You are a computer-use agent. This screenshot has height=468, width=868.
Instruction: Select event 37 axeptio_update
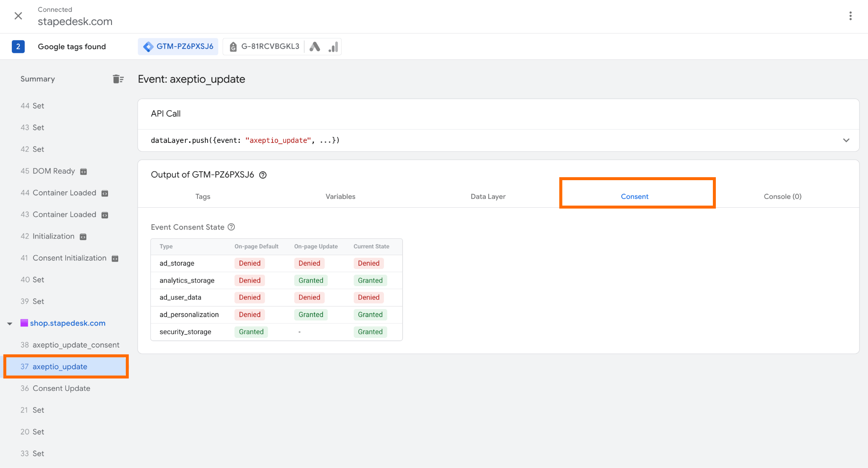(x=66, y=367)
